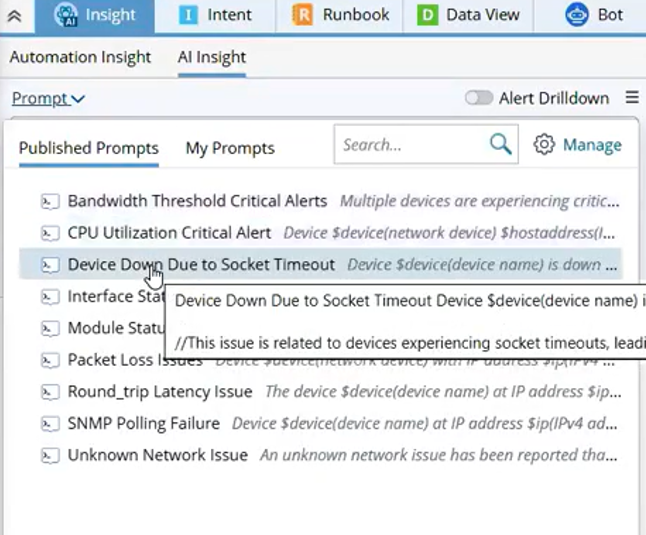Switch to My Prompts tab

[230, 148]
